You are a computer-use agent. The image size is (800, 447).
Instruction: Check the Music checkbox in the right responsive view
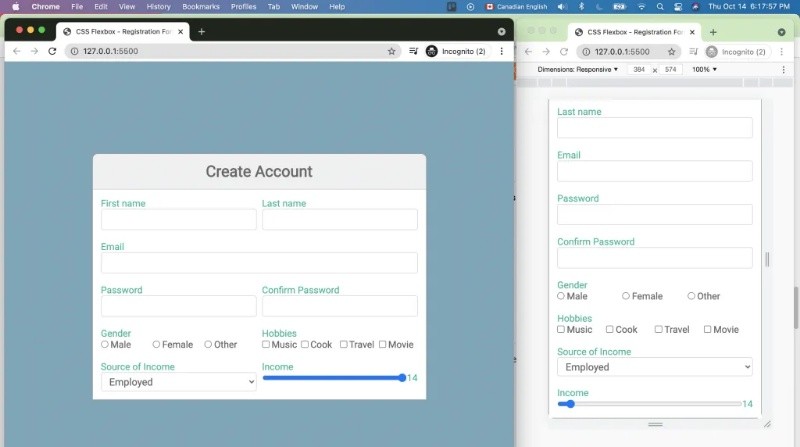(561, 330)
